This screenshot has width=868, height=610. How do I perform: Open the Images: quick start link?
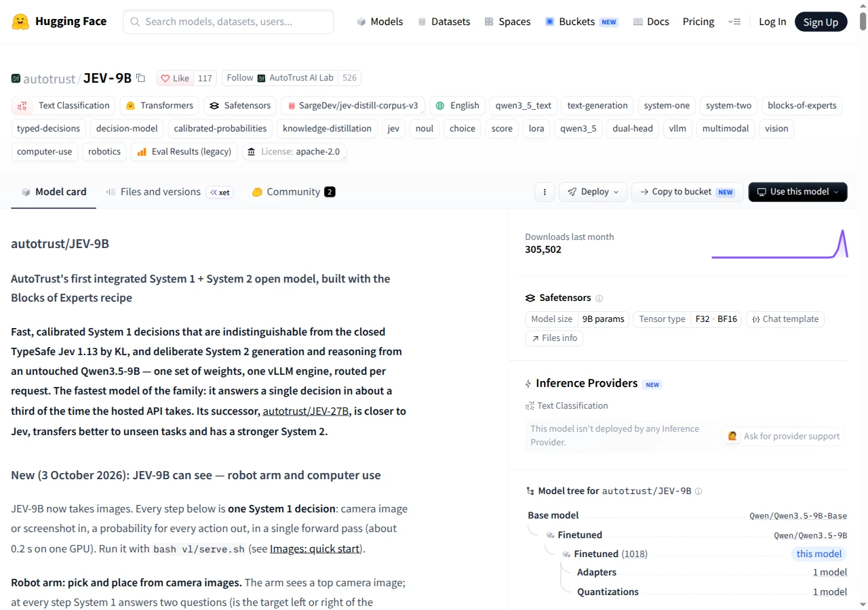(315, 549)
